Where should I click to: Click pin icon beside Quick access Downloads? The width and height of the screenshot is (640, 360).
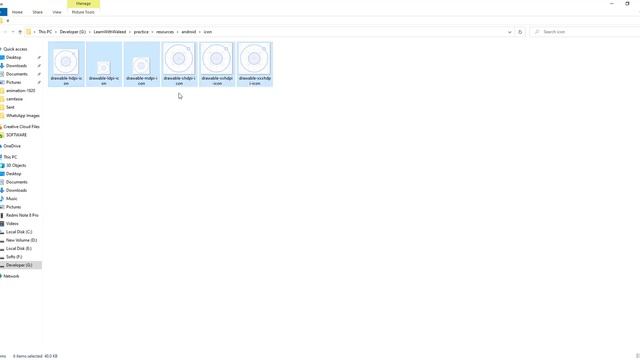[x=39, y=66]
